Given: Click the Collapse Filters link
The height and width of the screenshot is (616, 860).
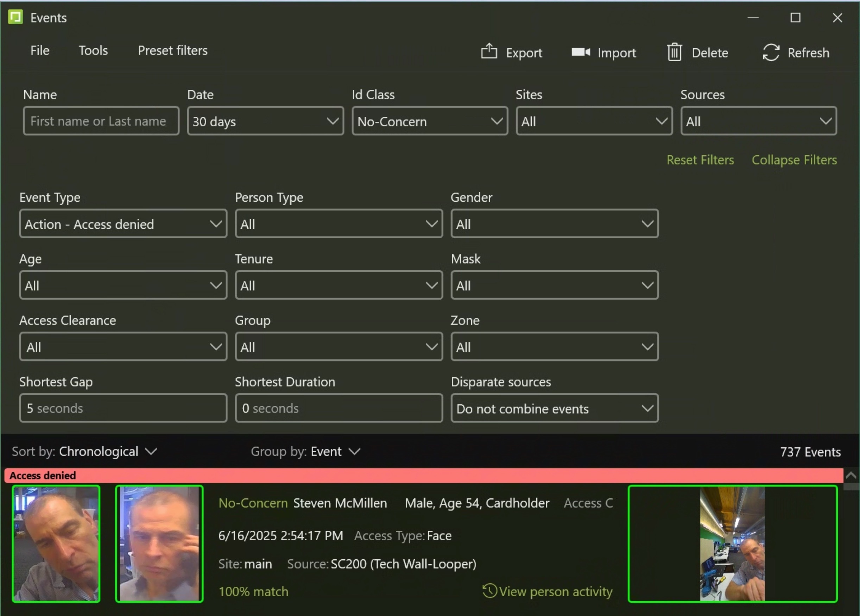Looking at the screenshot, I should pyautogui.click(x=794, y=160).
